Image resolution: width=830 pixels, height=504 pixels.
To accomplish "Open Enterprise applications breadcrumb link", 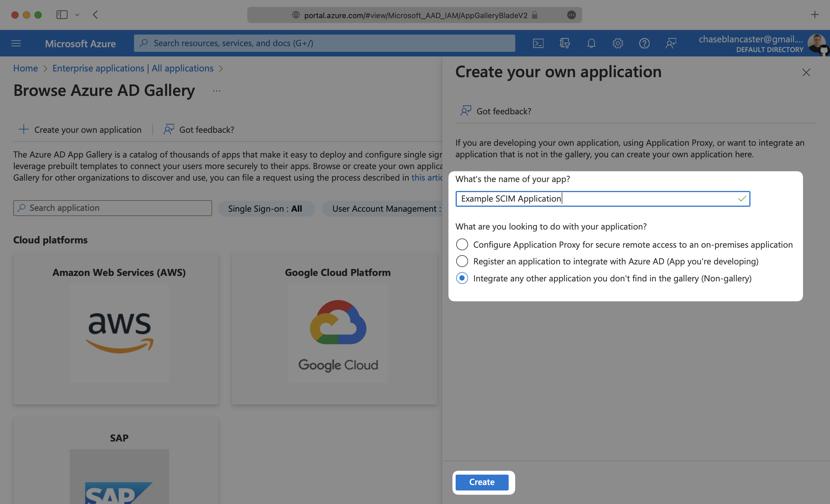I will (x=132, y=67).
